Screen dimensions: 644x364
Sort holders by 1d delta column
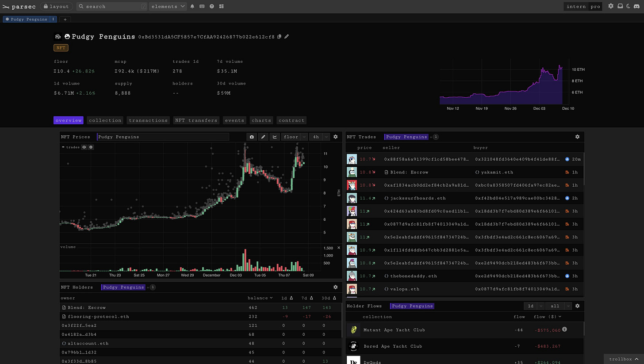click(x=287, y=298)
